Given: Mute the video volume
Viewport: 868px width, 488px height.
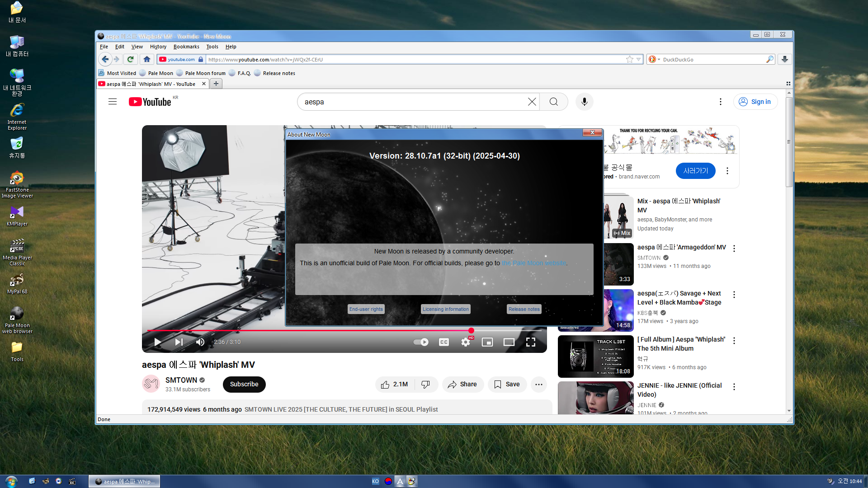Looking at the screenshot, I should 200,342.
